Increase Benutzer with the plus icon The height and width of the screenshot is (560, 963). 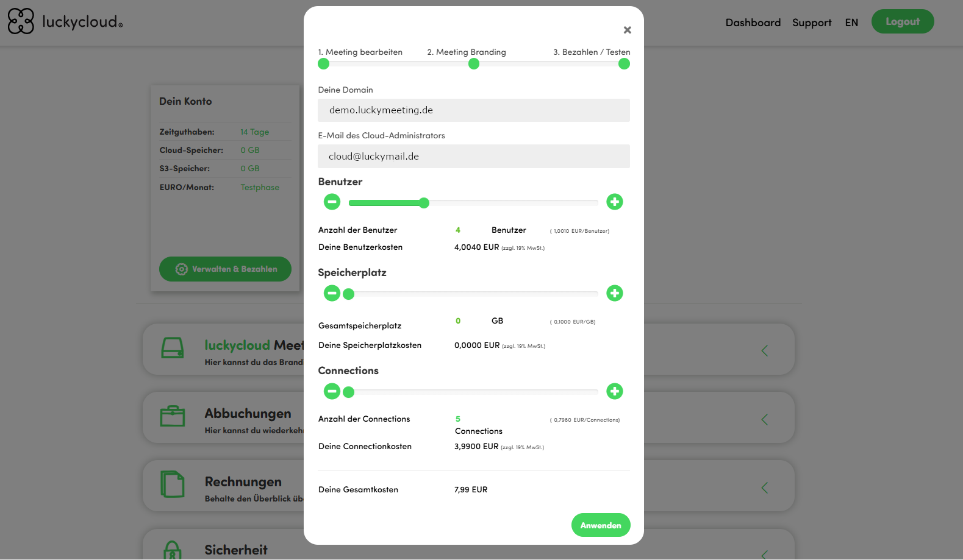[x=615, y=202]
